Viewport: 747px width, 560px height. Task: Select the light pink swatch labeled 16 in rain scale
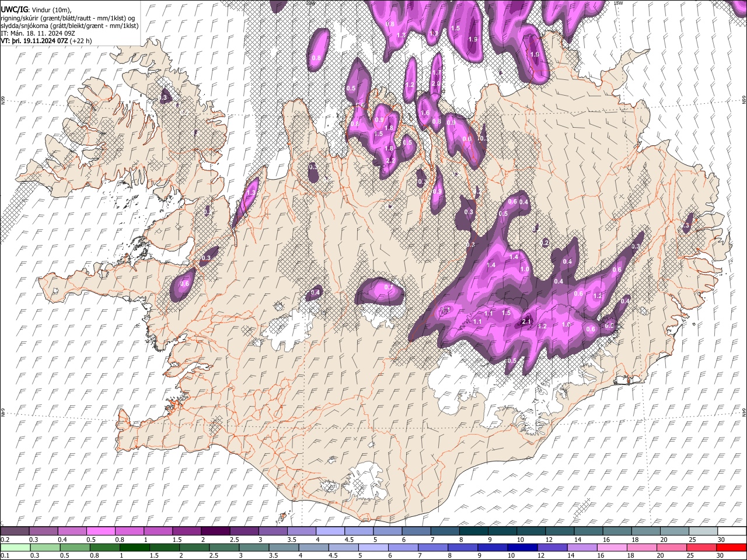tap(612, 547)
